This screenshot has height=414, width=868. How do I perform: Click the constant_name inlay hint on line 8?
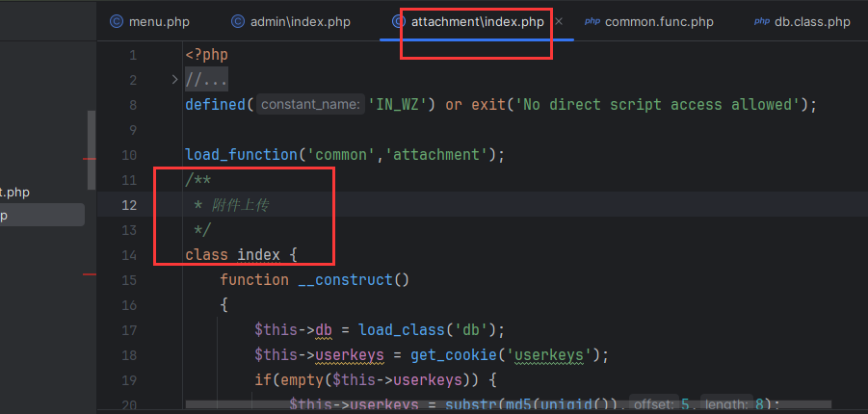pyautogui.click(x=309, y=105)
